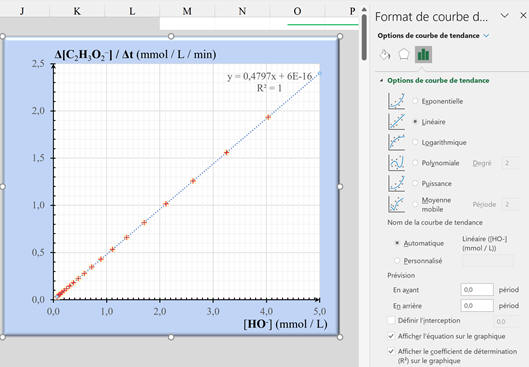Select column header N

click(x=242, y=11)
